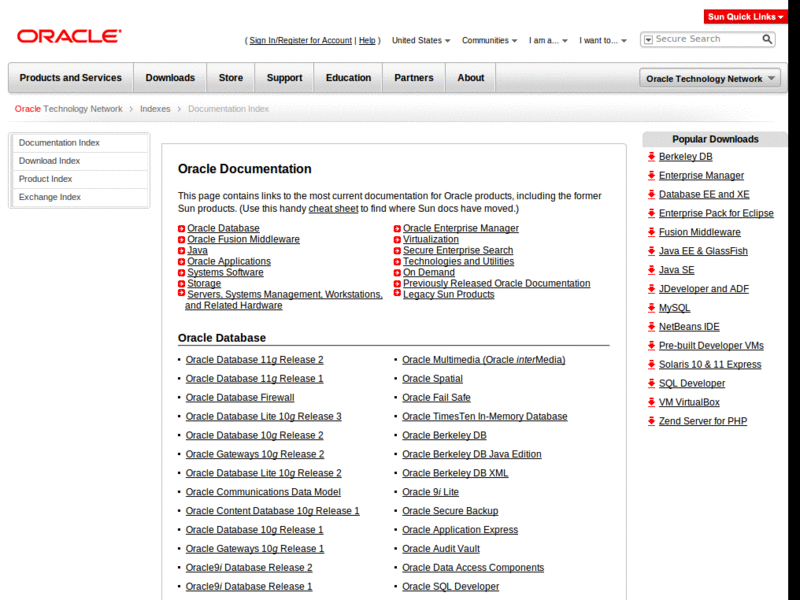Click the download icon beside Berkeley DB
800x600 pixels.
pos(652,157)
